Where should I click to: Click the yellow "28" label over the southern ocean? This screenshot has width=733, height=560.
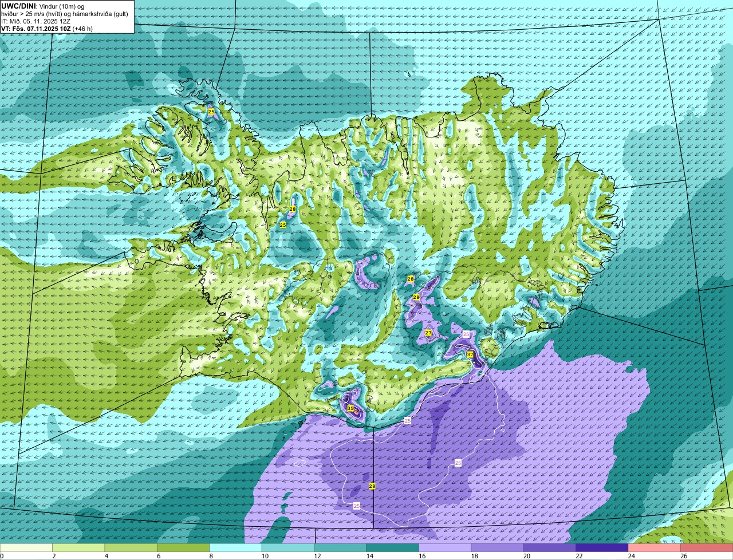click(372, 486)
